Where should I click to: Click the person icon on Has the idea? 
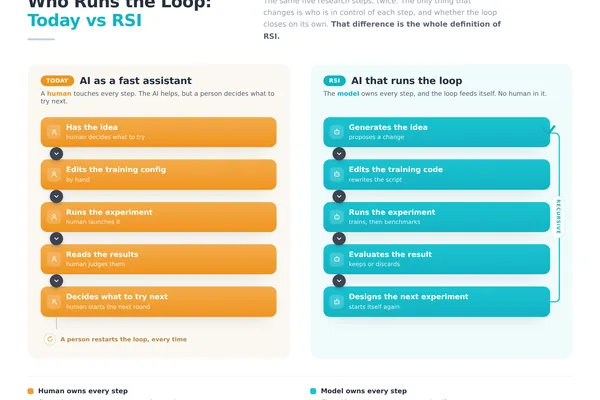click(x=54, y=132)
